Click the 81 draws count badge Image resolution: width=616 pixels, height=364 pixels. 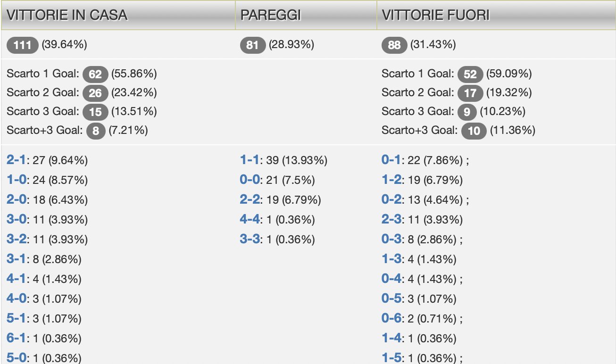coord(253,45)
